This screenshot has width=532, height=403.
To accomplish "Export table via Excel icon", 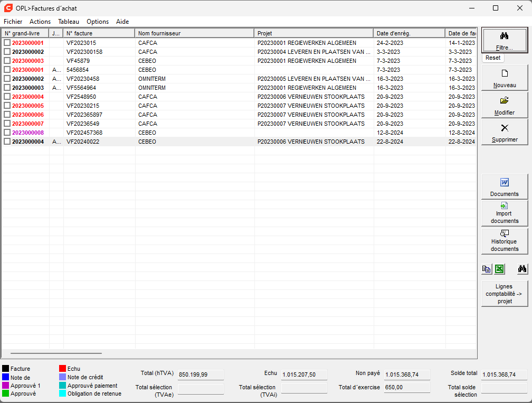I will click(499, 269).
